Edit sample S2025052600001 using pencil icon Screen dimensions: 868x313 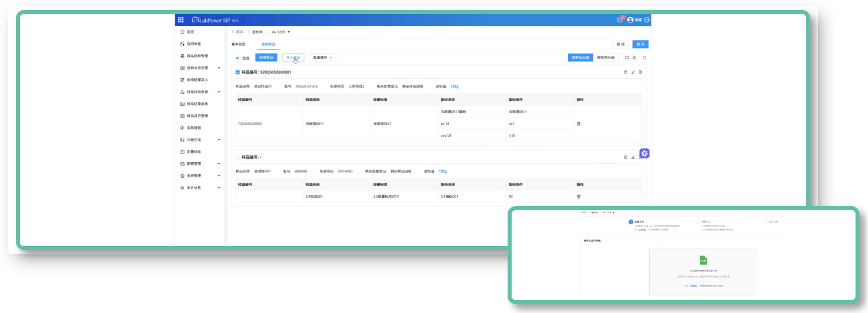pyautogui.click(x=633, y=72)
